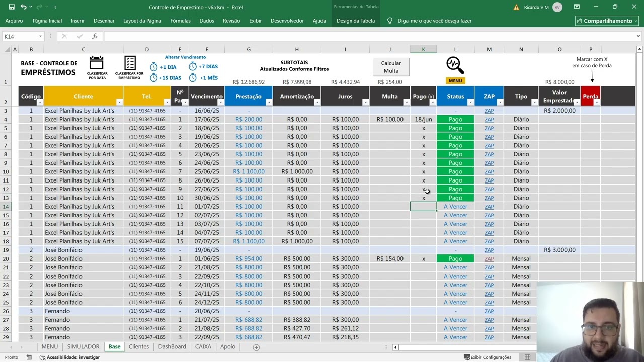This screenshot has width=644, height=362.
Task: Select the green Pago status cell in row 20
Action: pos(455,258)
